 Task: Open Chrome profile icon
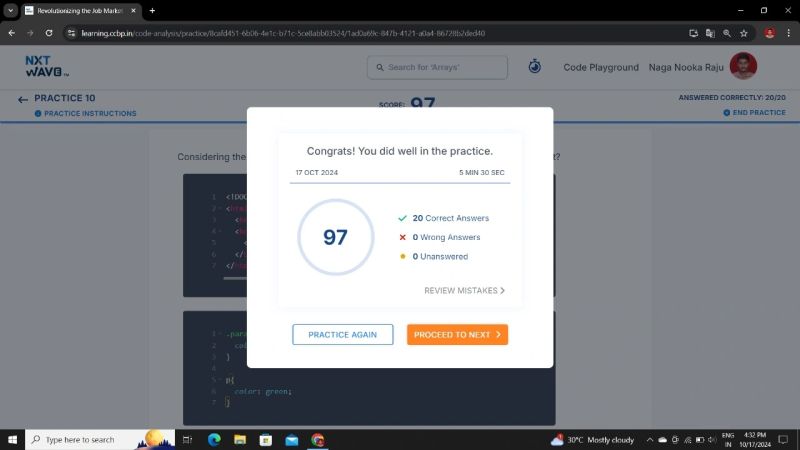[769, 33]
